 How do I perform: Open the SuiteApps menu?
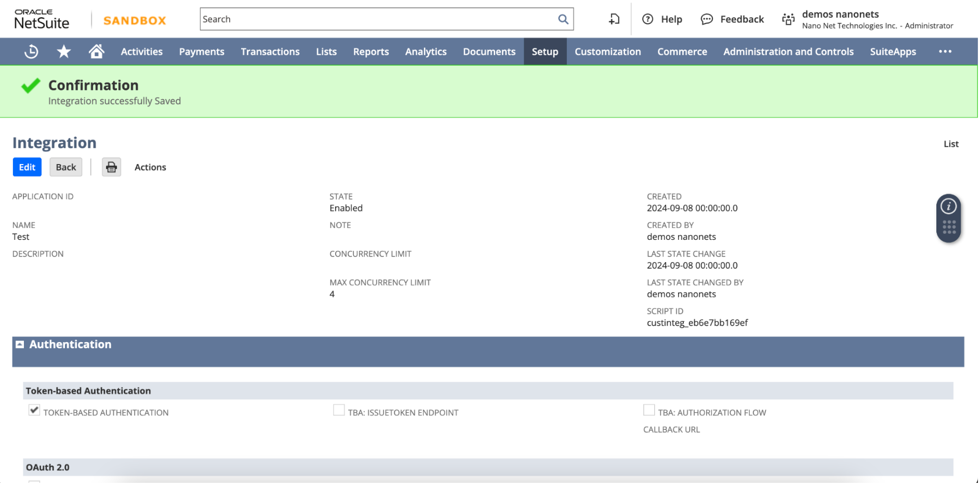[893, 51]
